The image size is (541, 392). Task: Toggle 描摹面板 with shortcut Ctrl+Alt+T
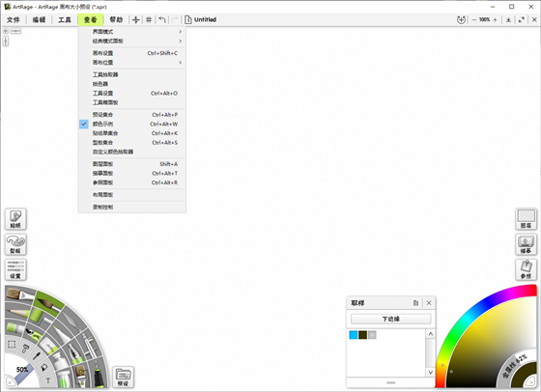(132, 173)
